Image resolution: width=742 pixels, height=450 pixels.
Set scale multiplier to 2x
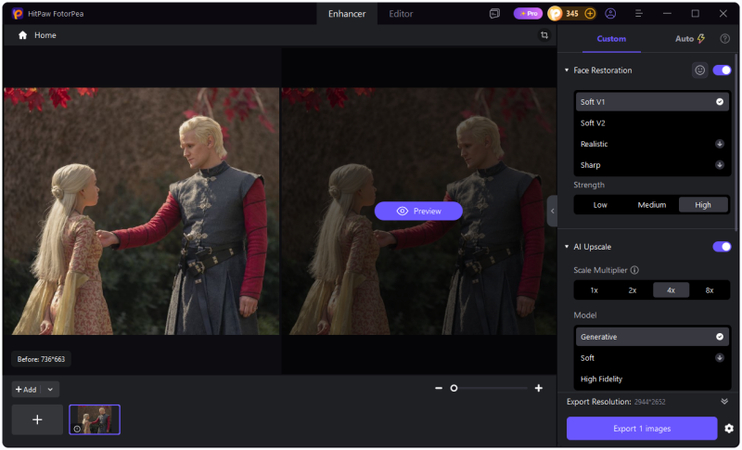tap(632, 290)
